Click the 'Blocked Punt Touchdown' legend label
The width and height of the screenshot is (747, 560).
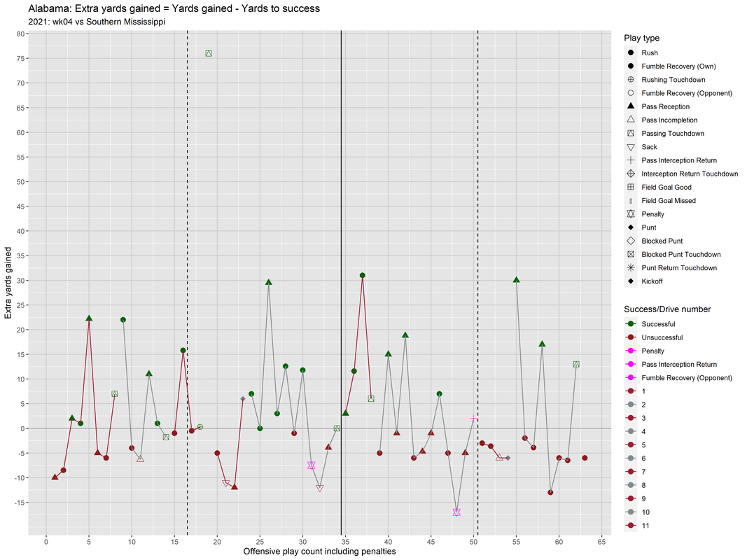pyautogui.click(x=681, y=254)
